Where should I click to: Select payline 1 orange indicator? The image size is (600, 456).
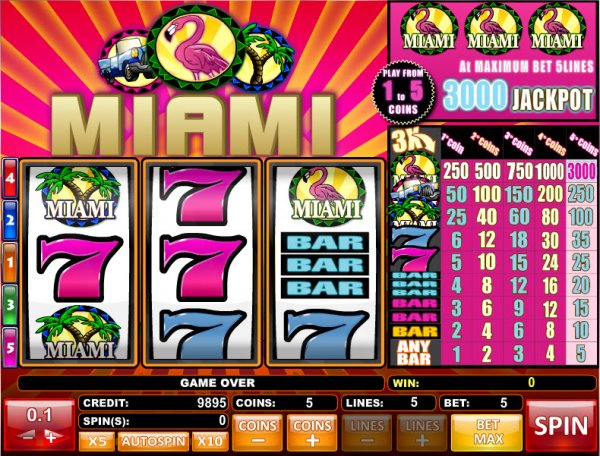coord(10,262)
